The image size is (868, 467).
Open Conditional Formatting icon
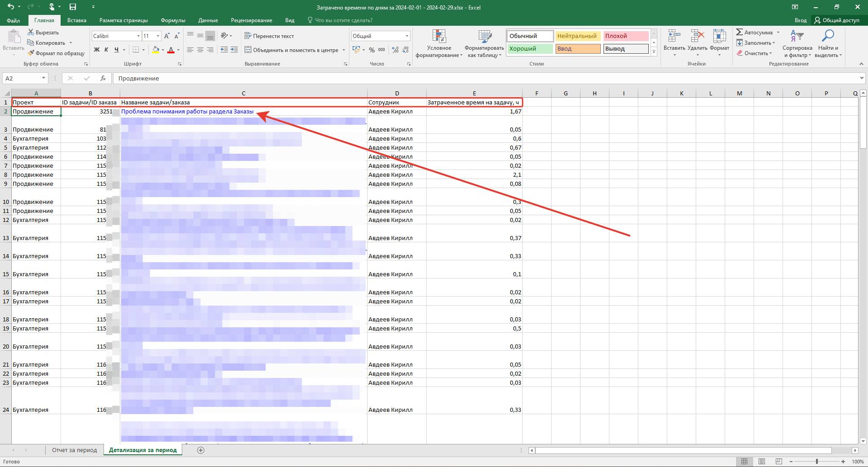[439, 37]
